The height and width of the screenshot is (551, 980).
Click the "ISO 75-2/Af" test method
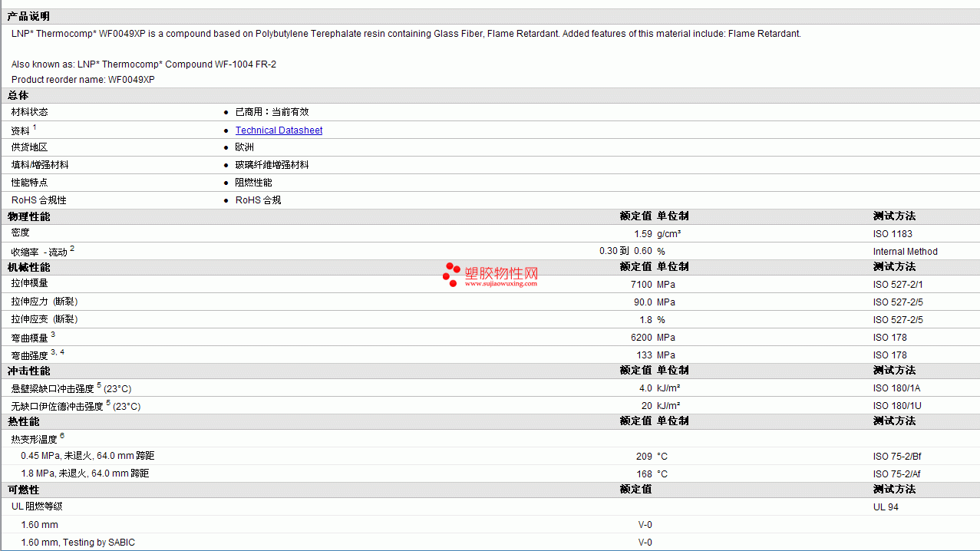[897, 474]
